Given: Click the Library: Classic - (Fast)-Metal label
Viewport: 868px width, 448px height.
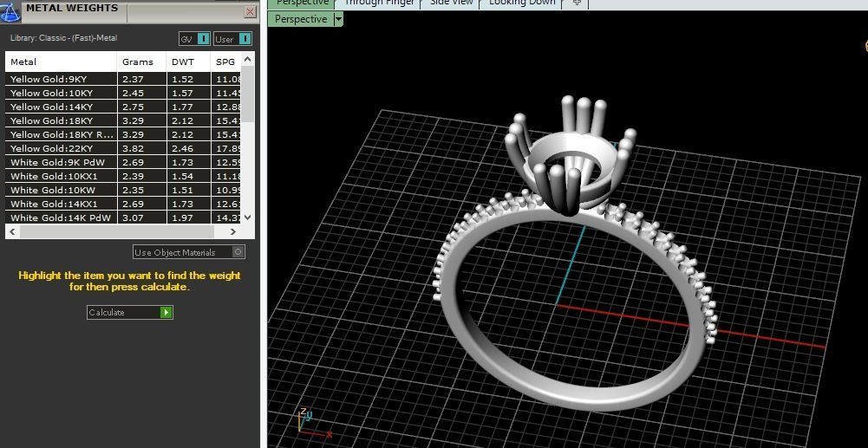Looking at the screenshot, I should tap(63, 38).
